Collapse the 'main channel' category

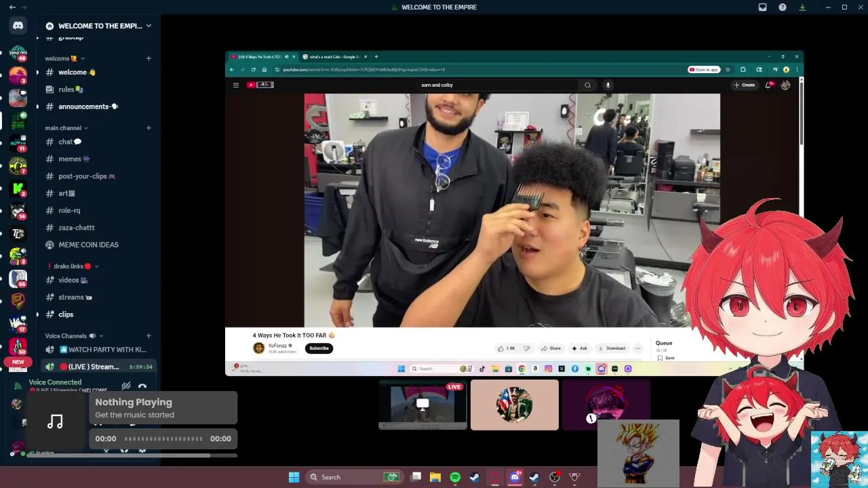point(66,127)
